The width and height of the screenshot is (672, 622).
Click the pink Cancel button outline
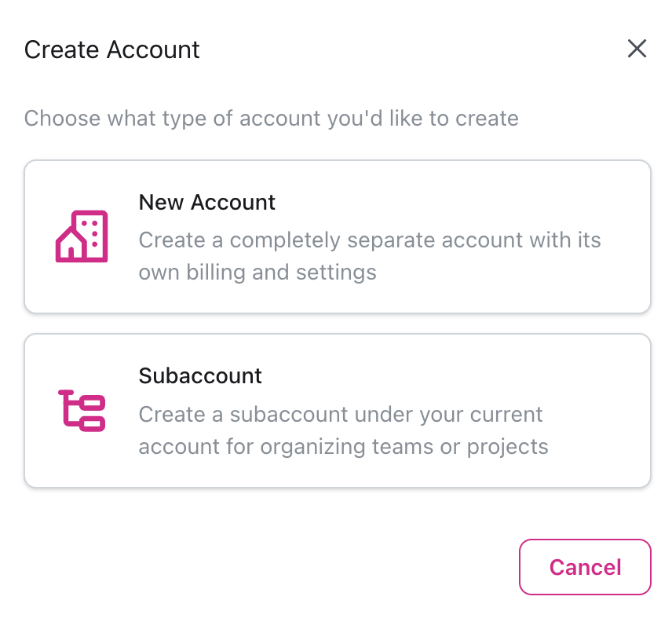585,567
